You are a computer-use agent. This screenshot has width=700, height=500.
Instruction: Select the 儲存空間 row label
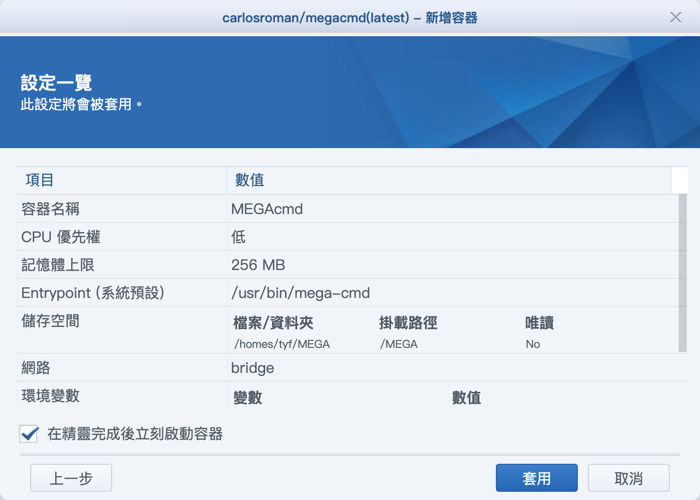pos(50,321)
